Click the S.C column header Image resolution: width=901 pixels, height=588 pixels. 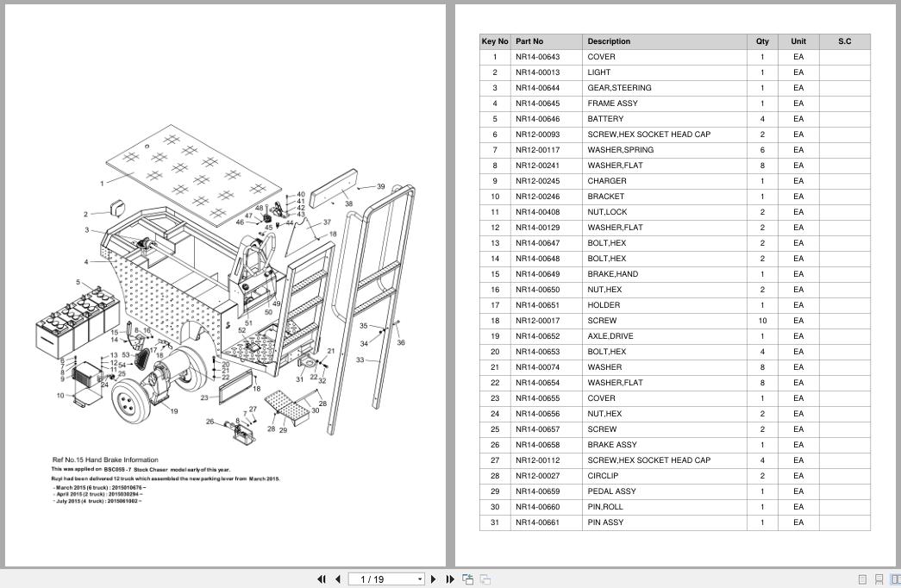[845, 41]
